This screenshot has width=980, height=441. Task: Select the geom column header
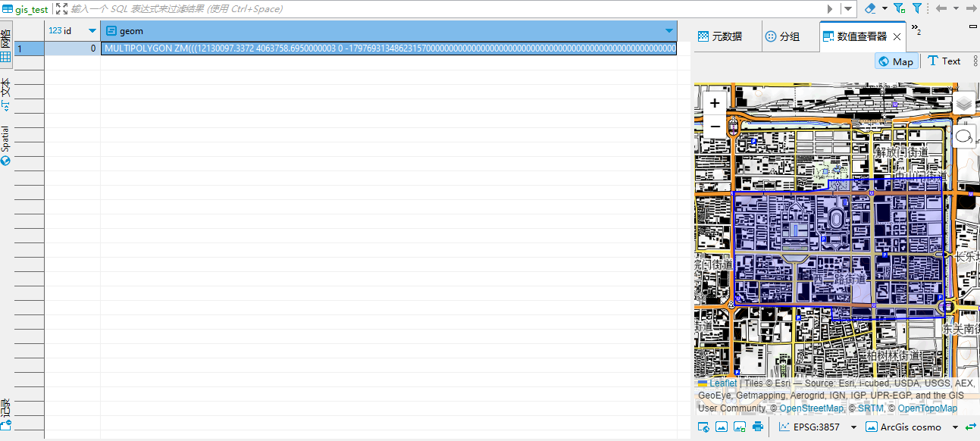coord(388,31)
